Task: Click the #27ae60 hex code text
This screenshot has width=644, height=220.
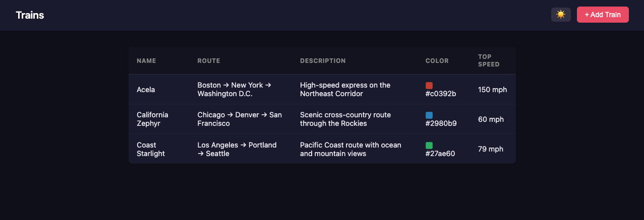Action: (440, 154)
